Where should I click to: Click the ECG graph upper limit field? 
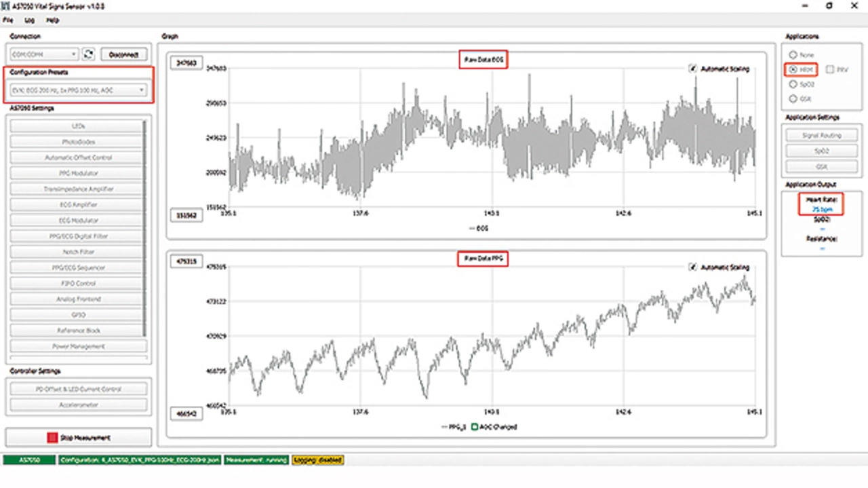[185, 63]
